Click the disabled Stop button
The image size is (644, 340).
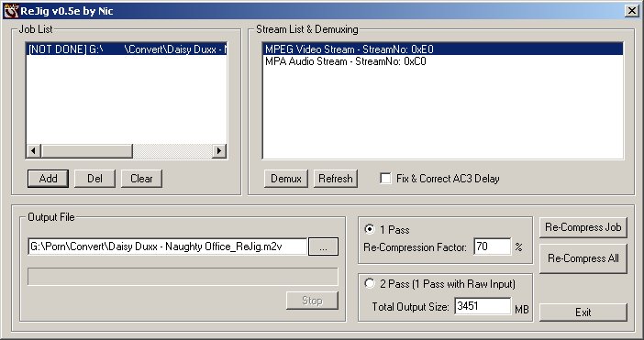(312, 301)
